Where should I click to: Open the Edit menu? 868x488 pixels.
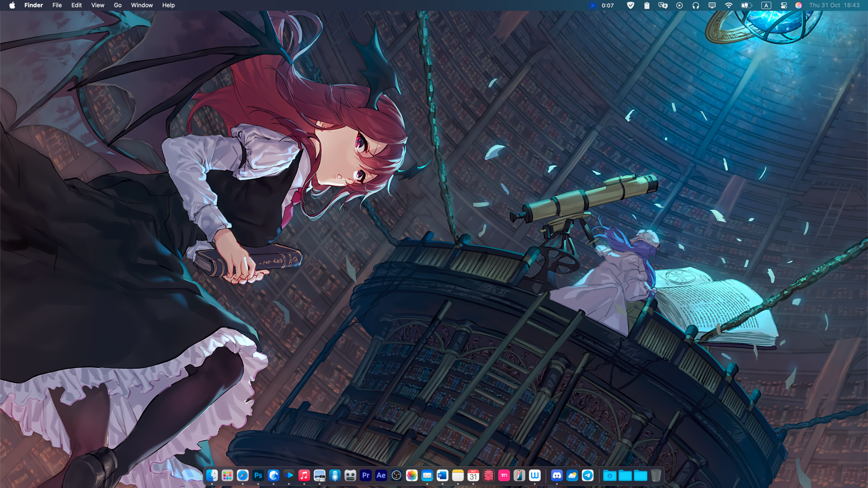click(76, 5)
